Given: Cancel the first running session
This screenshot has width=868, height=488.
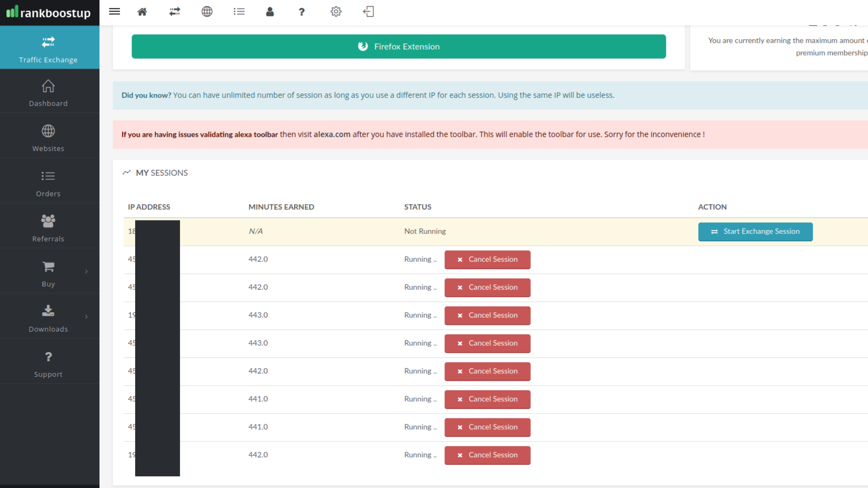Looking at the screenshot, I should coord(487,259).
